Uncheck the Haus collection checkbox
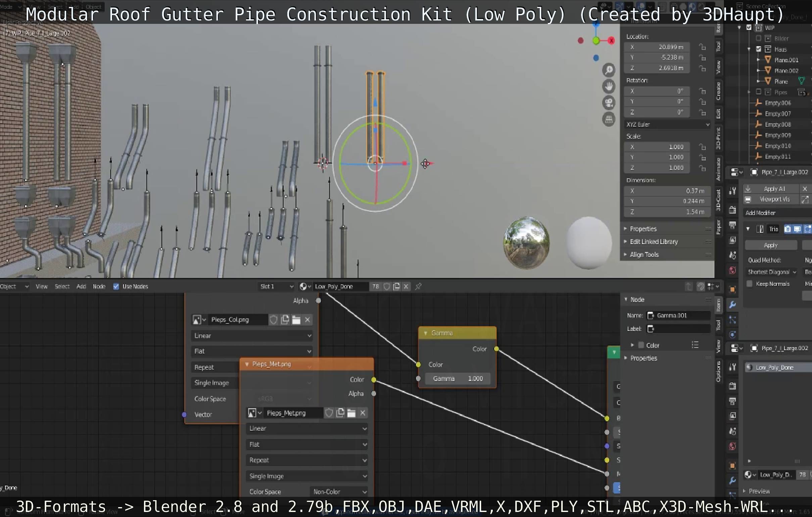The image size is (812, 517). 758,49
